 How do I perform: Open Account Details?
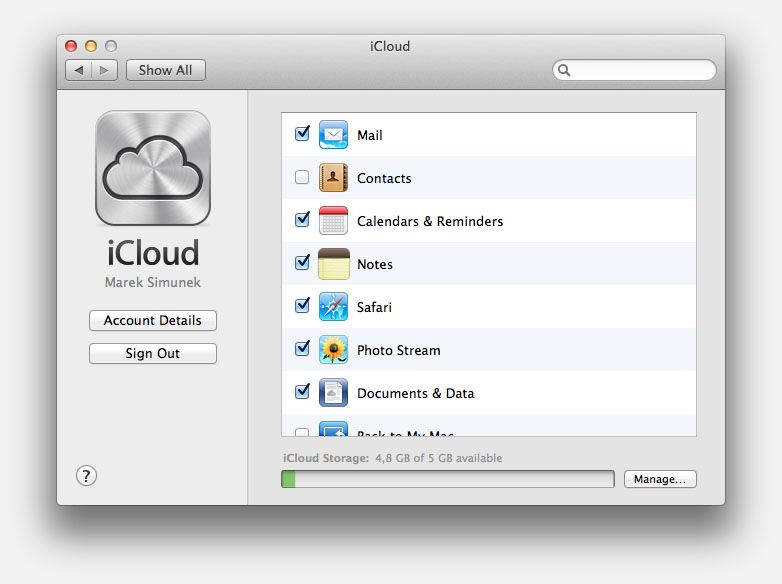[153, 320]
